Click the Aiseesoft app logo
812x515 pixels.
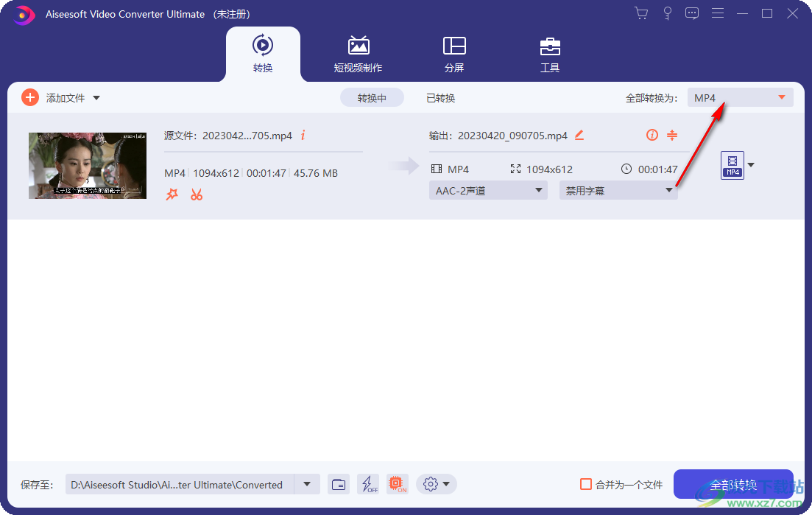pyautogui.click(x=24, y=15)
